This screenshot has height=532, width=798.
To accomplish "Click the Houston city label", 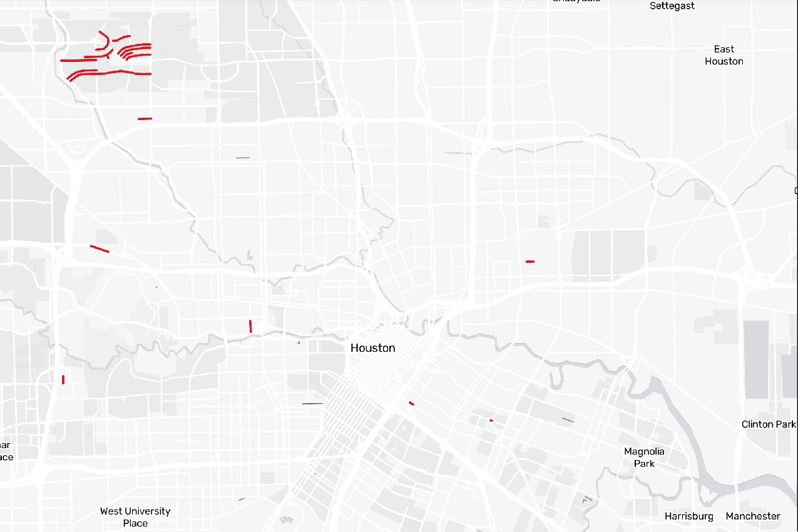I will 373,348.
